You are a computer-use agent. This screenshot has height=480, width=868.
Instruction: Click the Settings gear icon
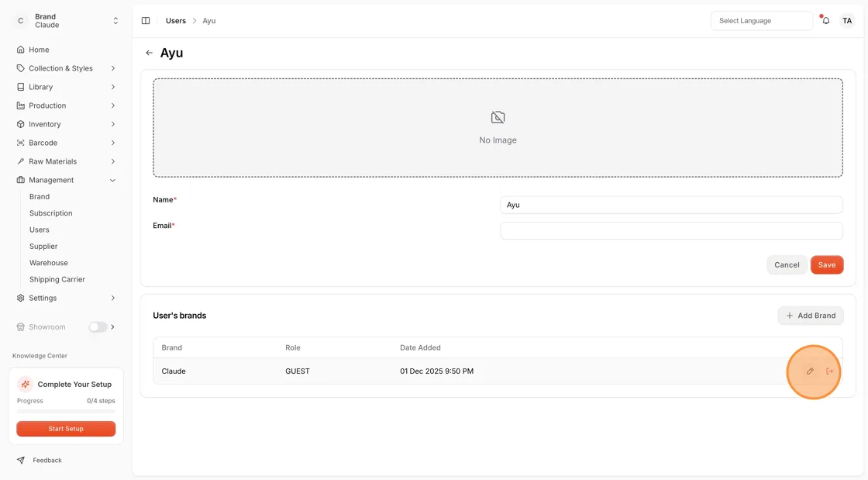point(20,298)
